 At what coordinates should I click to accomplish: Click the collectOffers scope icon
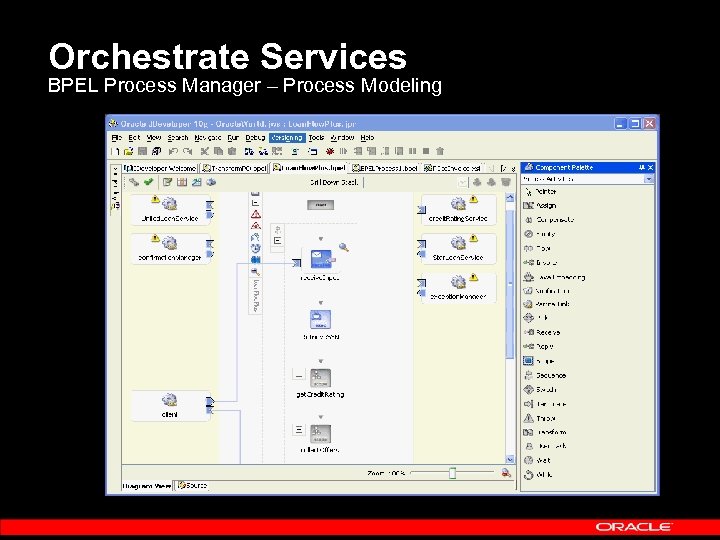pyautogui.click(x=321, y=434)
